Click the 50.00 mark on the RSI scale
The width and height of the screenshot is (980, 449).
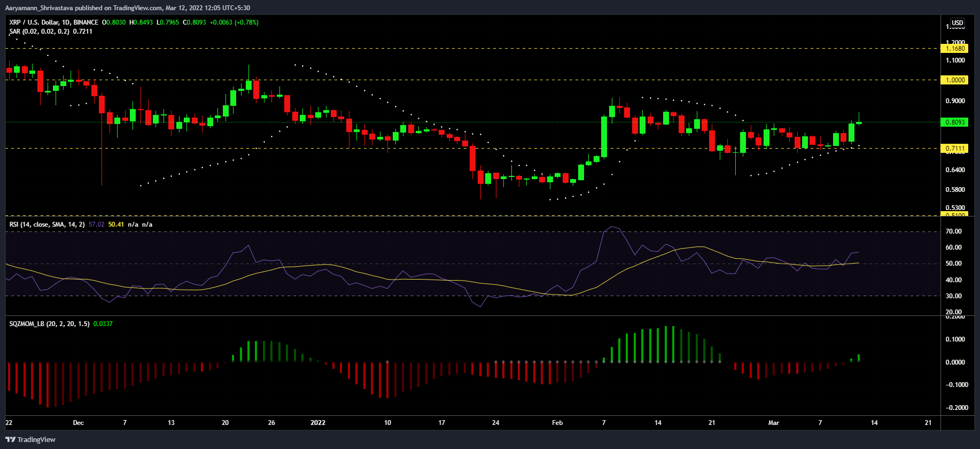pos(953,264)
